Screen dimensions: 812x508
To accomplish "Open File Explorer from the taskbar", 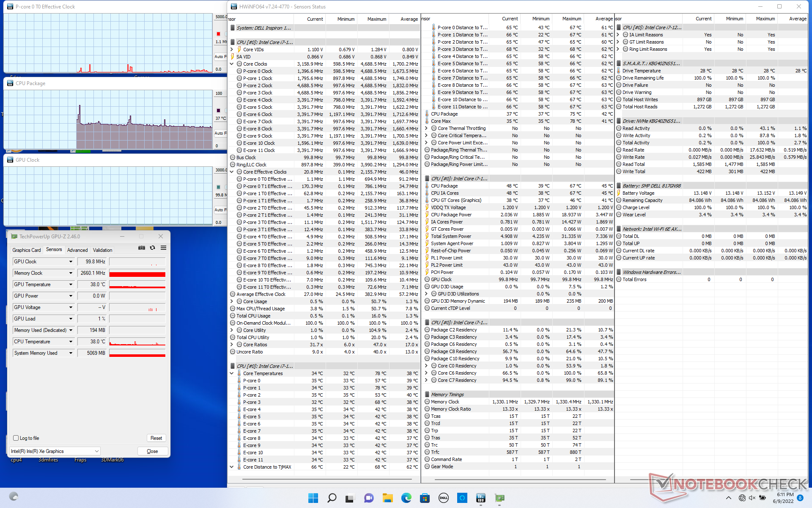I will 387,498.
